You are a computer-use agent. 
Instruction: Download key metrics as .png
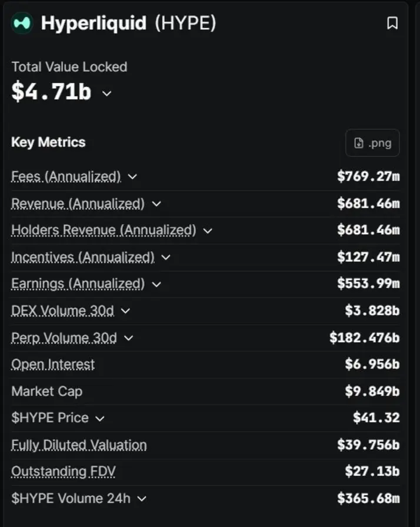372,143
